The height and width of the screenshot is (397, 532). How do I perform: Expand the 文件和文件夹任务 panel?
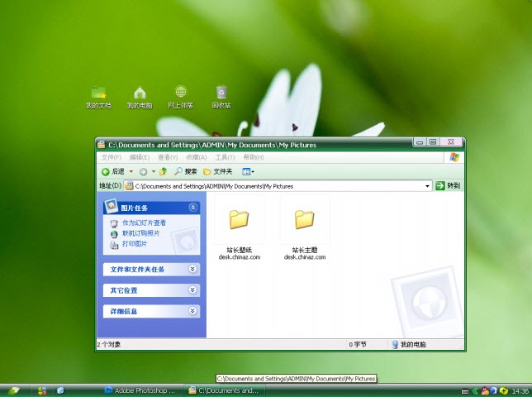pos(192,269)
